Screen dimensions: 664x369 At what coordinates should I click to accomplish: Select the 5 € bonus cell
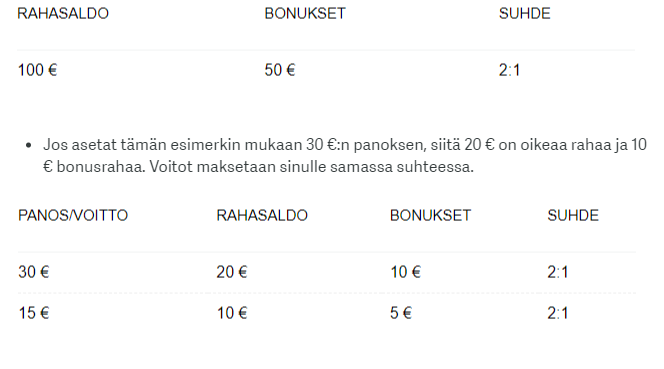[x=401, y=313]
